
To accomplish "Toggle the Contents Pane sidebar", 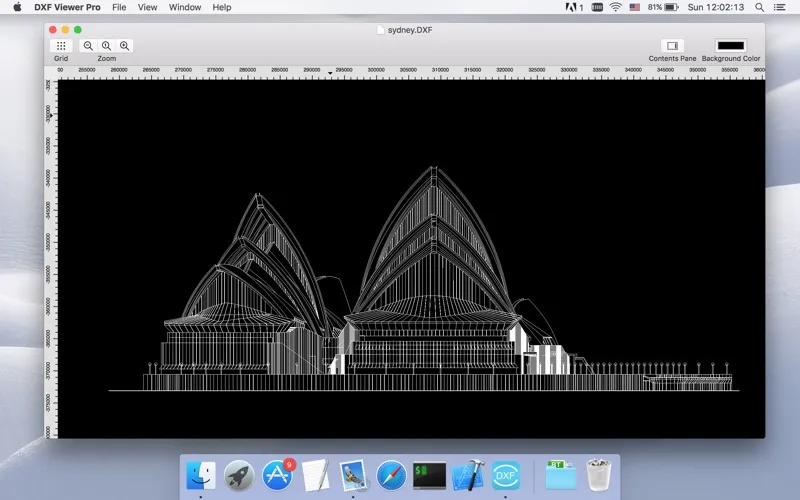I will click(x=672, y=46).
